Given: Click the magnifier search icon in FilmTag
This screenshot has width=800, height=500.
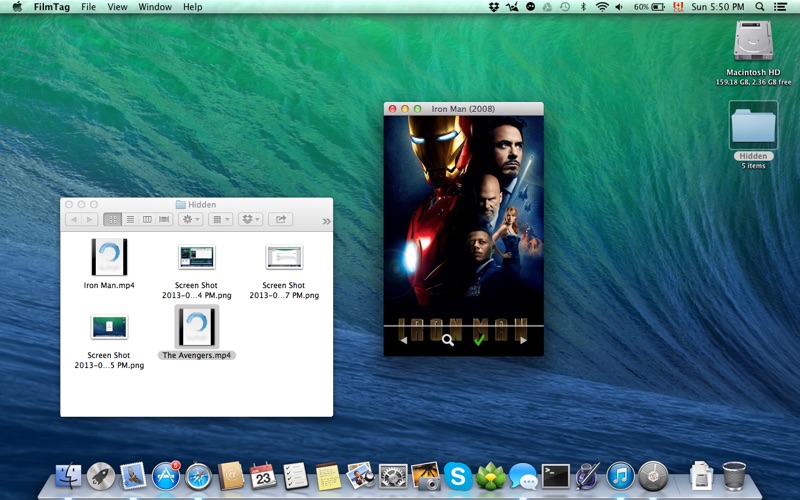Looking at the screenshot, I should [448, 340].
